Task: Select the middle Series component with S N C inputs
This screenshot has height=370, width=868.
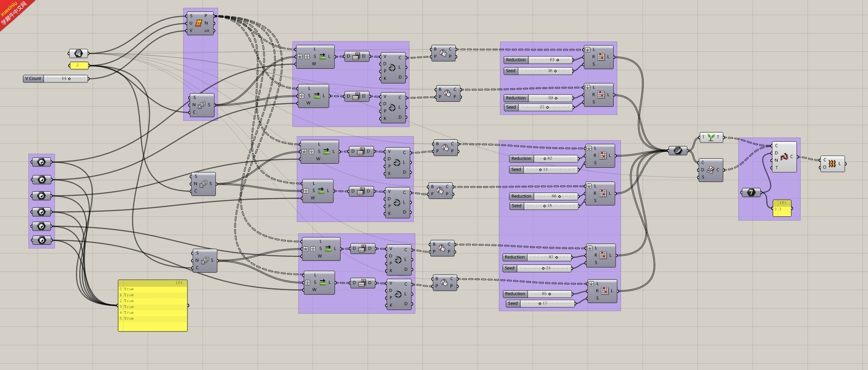Action: pyautogui.click(x=203, y=184)
